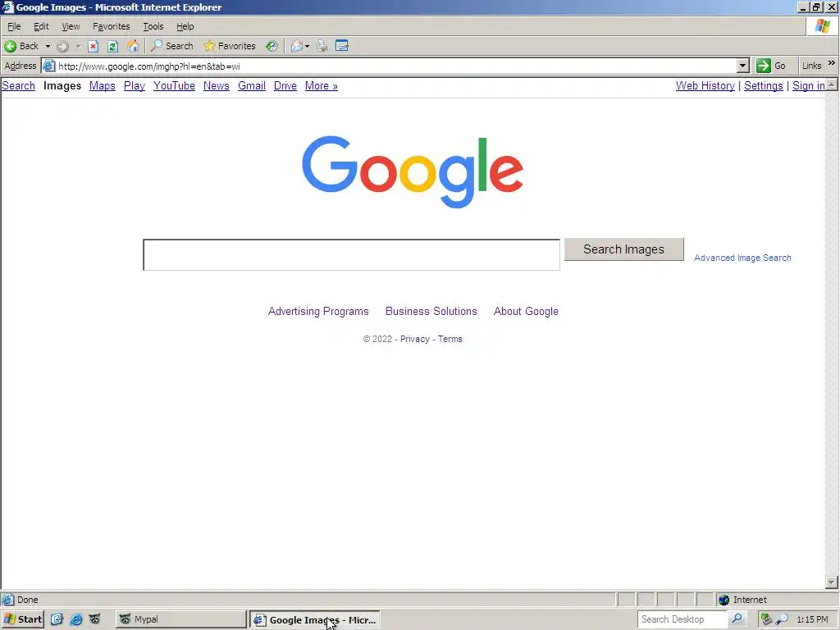840x630 pixels.
Task: Open the Advertising Programs link
Action: [318, 311]
